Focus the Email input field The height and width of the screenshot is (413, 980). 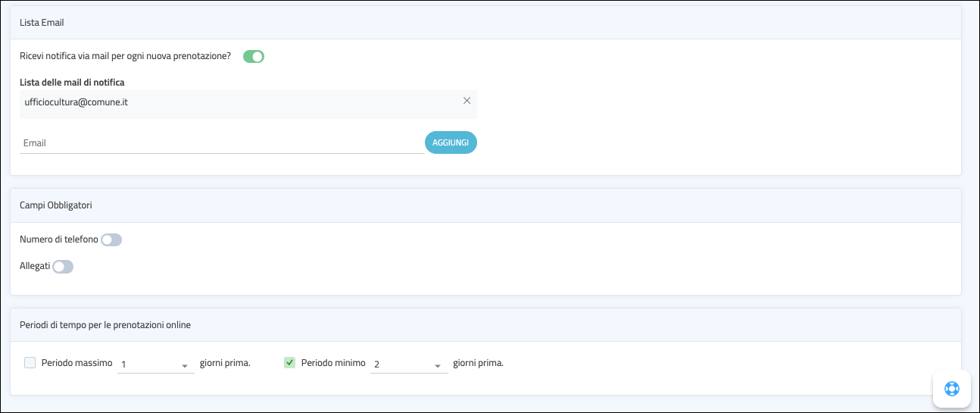(x=221, y=142)
